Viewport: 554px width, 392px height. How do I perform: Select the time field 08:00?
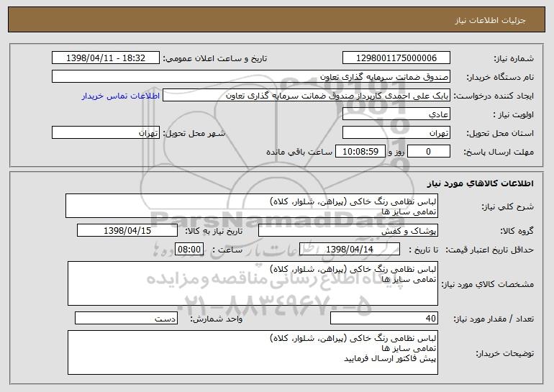coord(189,250)
